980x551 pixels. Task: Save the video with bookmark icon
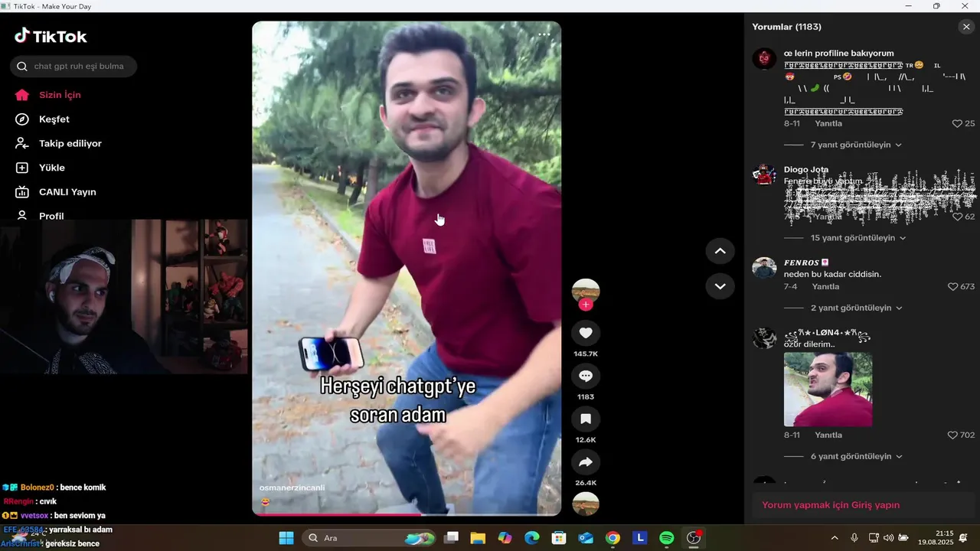pos(586,419)
